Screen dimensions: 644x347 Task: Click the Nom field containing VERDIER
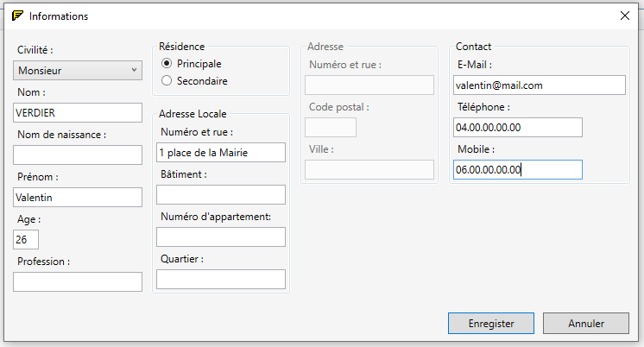point(78,113)
